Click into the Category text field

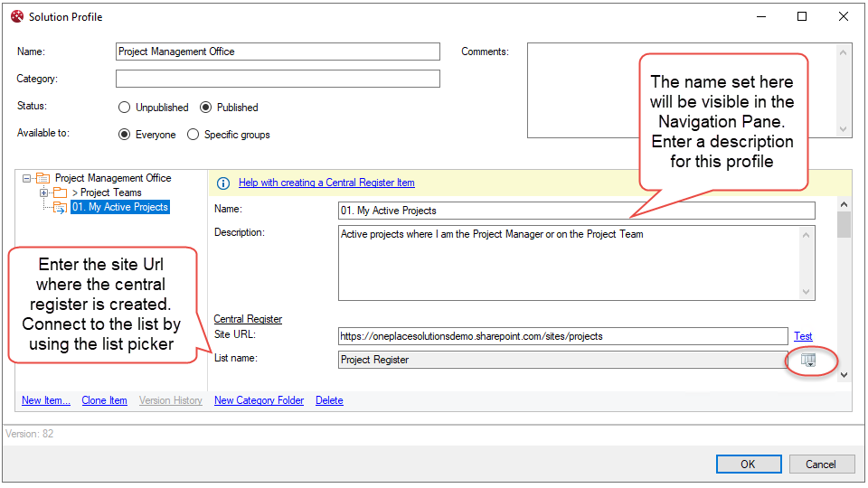coord(278,79)
